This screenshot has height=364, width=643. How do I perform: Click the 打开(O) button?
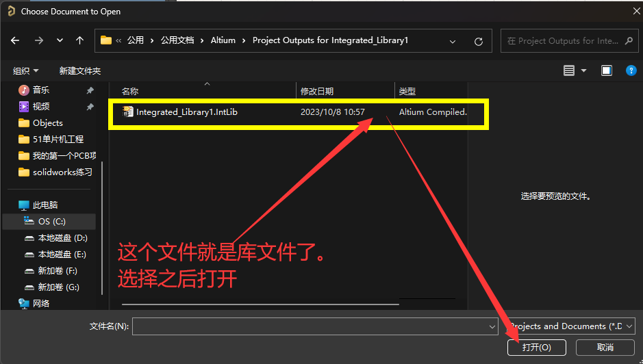tap(536, 348)
